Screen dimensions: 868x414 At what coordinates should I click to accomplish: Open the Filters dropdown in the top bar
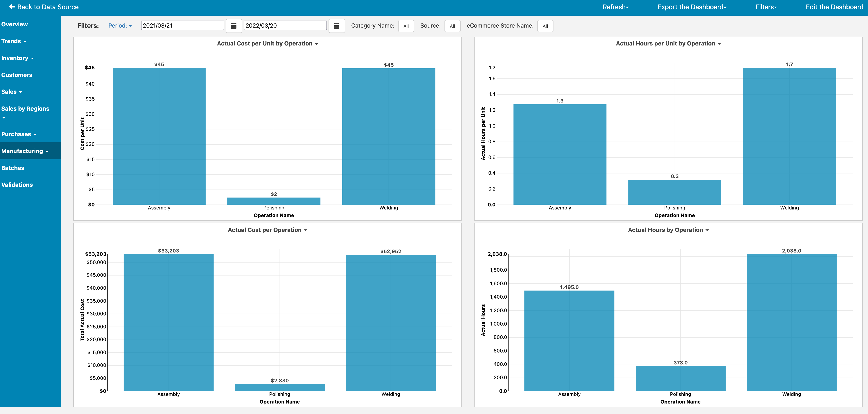coord(766,7)
